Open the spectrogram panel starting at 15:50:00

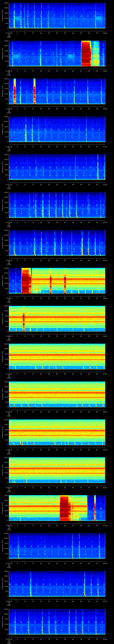pos(57,508)
